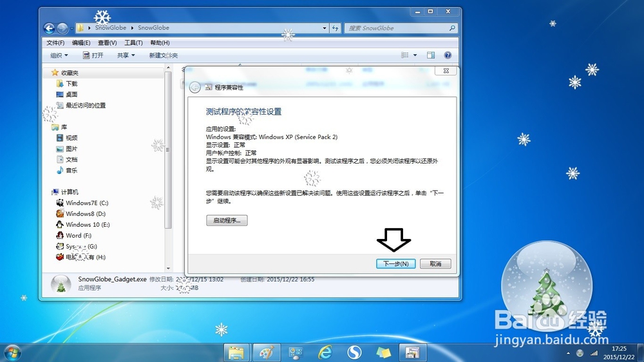
Task: Open File Explorer from the taskbar
Action: (x=236, y=352)
